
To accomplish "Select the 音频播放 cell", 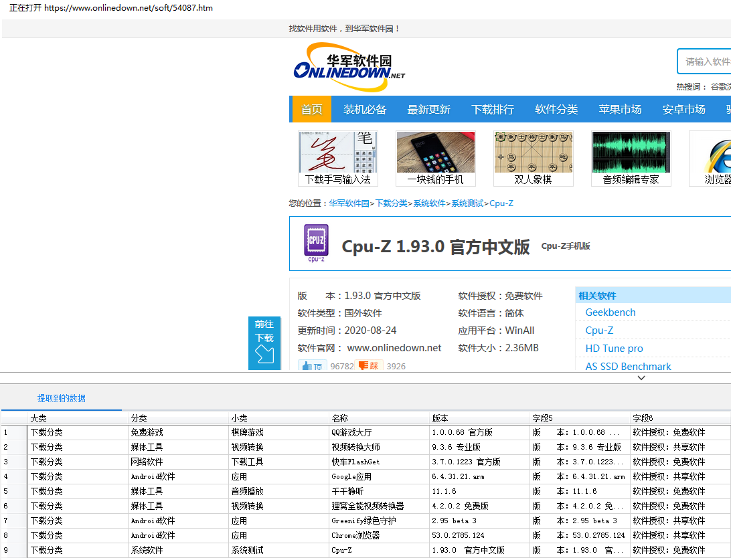I will click(278, 491).
